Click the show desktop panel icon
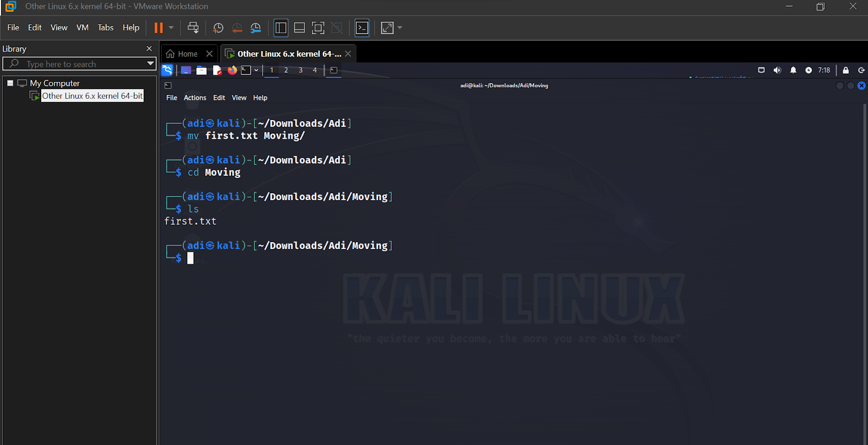The width and height of the screenshot is (868, 445). [x=186, y=70]
